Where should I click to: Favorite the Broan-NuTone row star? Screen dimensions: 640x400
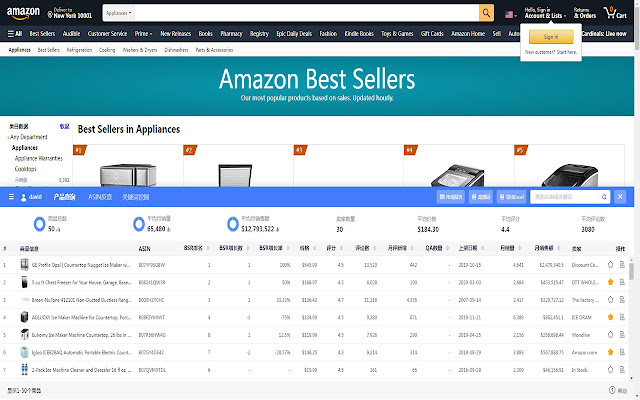click(610, 300)
